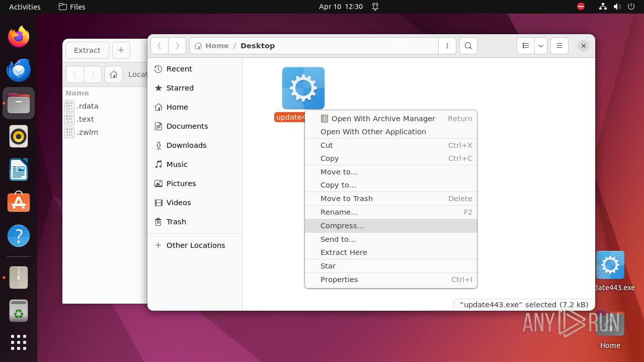The height and width of the screenshot is (362, 644).
Task: Close the Files window
Action: 584,46
